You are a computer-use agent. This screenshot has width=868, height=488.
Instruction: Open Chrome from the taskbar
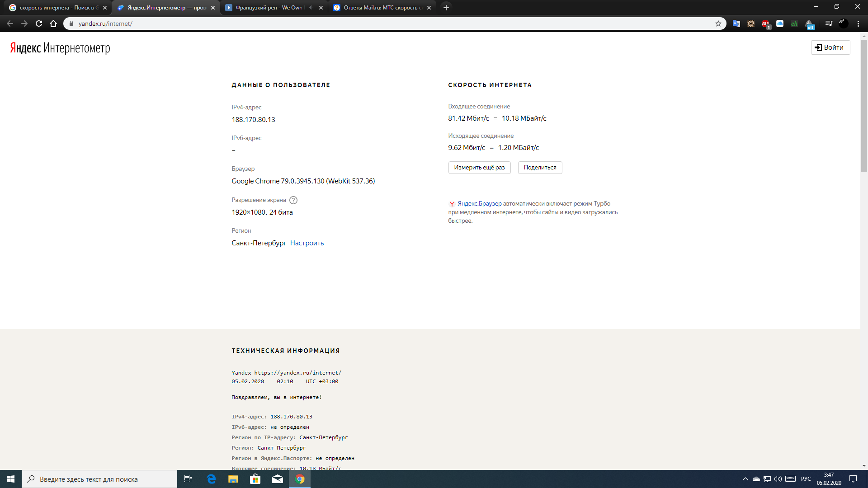click(x=300, y=479)
